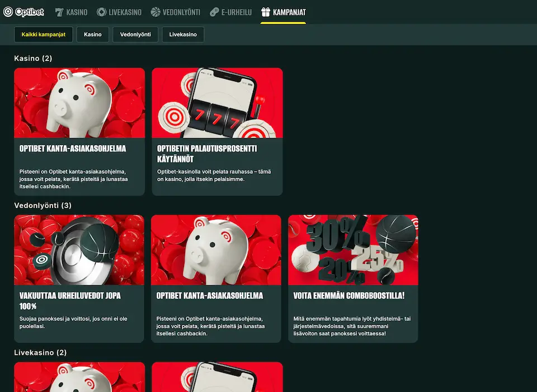Click the E-urheilu gamepad icon

[x=214, y=12]
